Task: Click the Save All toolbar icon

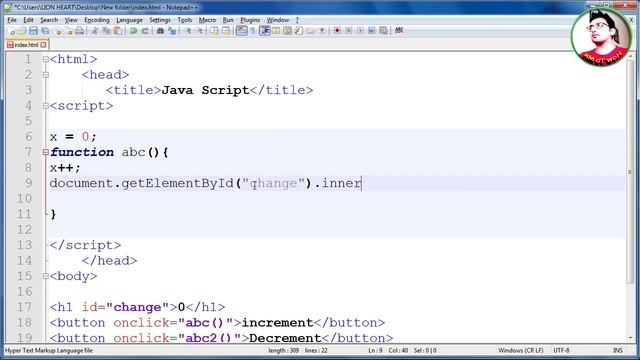Action: click(x=45, y=31)
